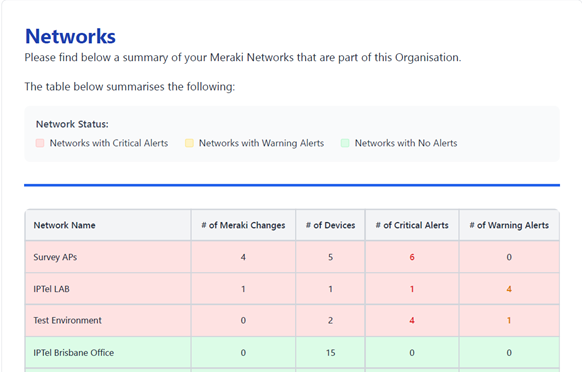Image resolution: width=582 pixels, height=372 pixels.
Task: Select the 'Networks with Critical Alerts' legend label
Action: tap(109, 143)
